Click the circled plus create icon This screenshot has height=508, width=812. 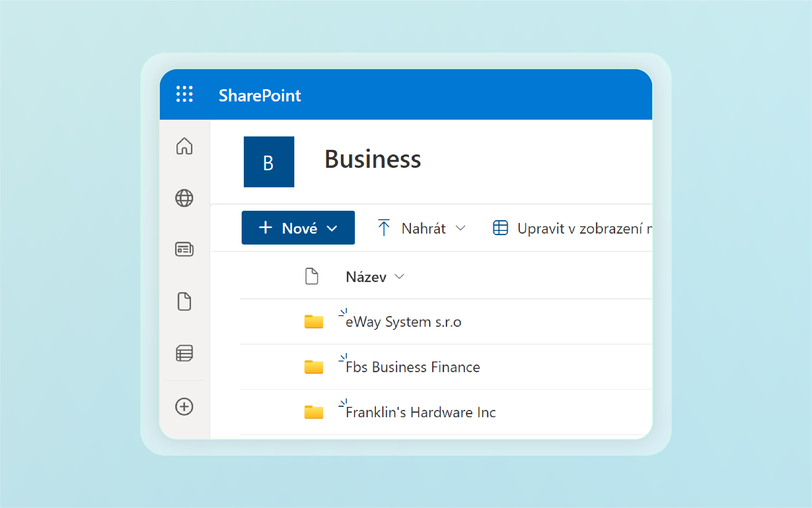click(184, 407)
